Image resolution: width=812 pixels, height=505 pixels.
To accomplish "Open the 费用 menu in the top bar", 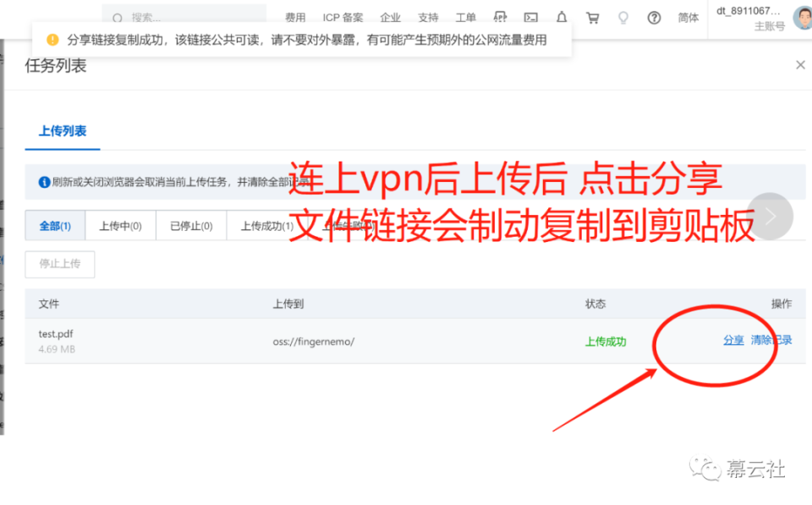I will (x=296, y=16).
